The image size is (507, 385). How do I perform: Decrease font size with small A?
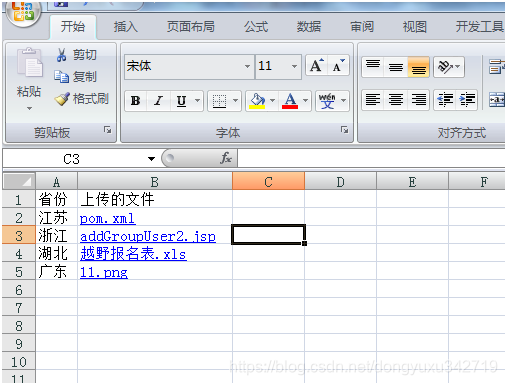(338, 66)
